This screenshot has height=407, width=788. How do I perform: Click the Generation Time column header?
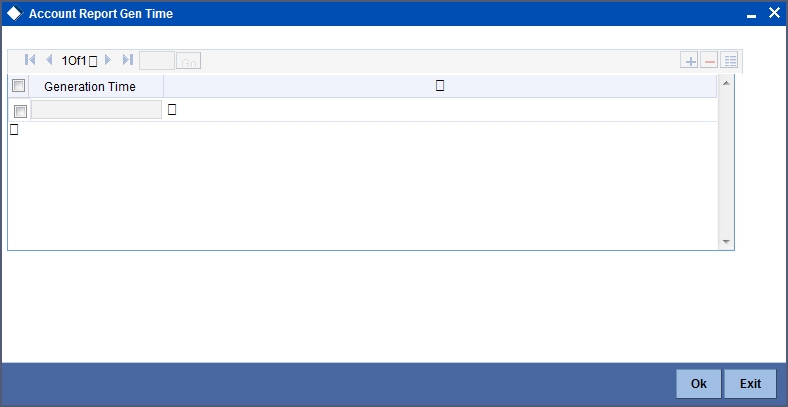[90, 86]
